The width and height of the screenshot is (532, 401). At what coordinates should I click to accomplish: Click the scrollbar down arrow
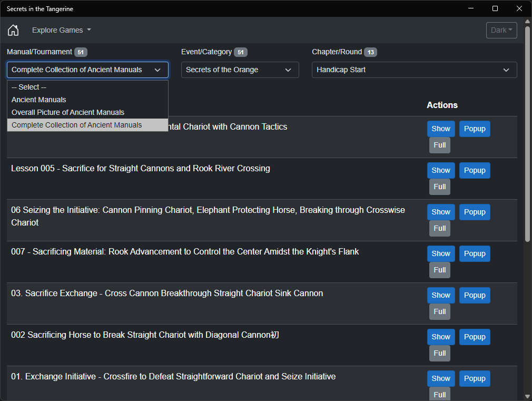point(528,396)
